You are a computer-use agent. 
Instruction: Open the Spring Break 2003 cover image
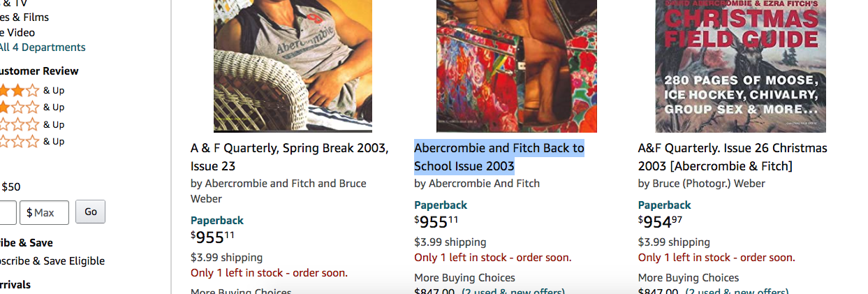click(293, 66)
